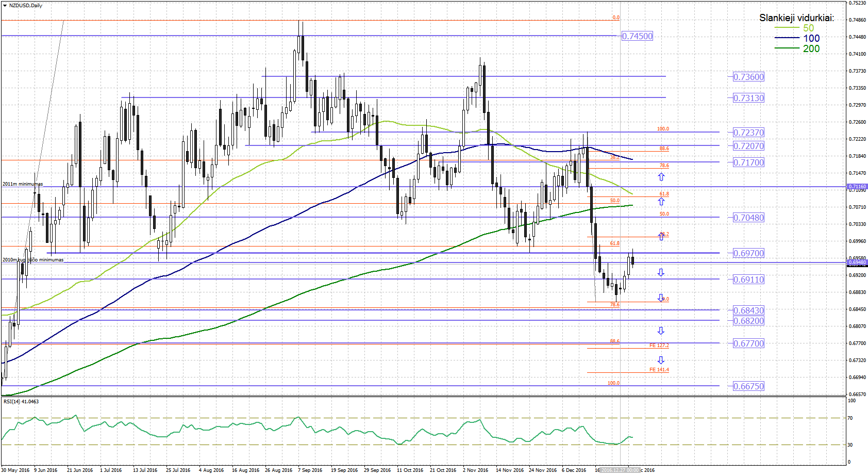Select the 0.70480 price level label
The width and height of the screenshot is (868, 476).
[x=748, y=218]
